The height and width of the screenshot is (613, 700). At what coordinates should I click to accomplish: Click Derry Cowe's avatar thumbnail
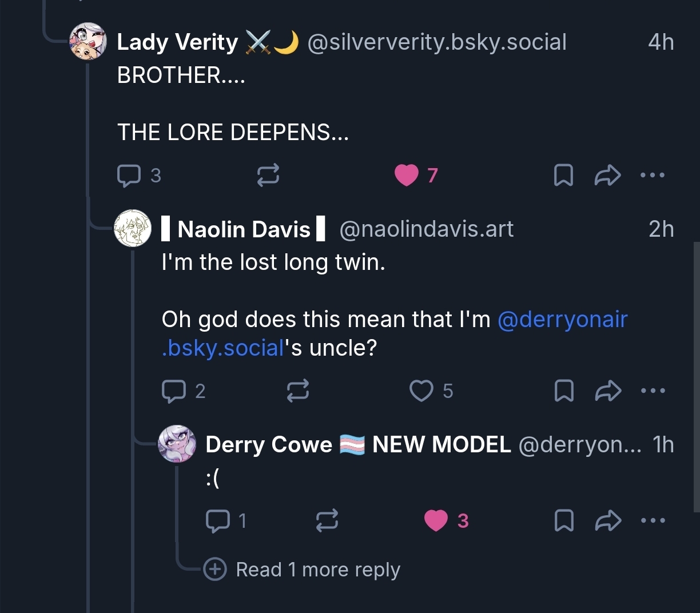tap(177, 444)
